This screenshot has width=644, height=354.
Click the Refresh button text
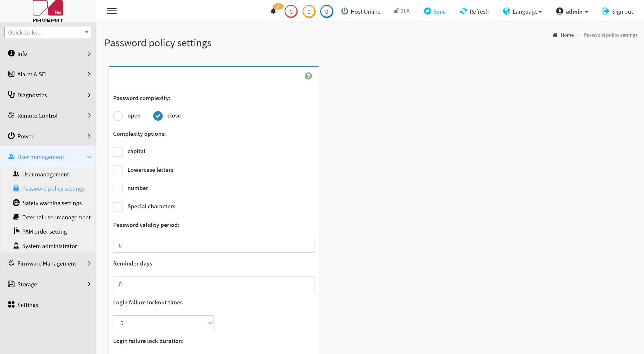click(x=479, y=12)
